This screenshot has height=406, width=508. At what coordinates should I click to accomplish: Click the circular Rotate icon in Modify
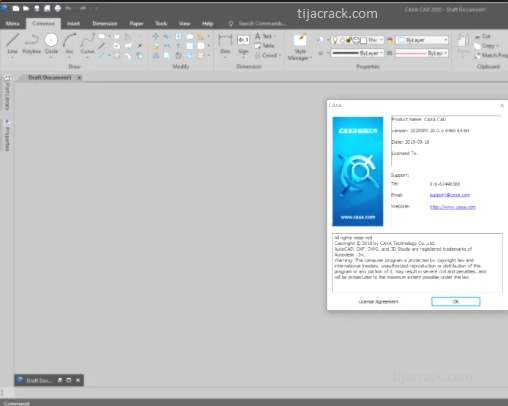click(x=178, y=55)
